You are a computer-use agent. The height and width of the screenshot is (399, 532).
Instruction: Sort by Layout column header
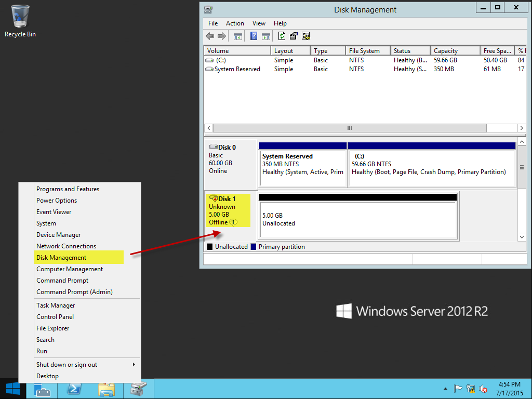[x=290, y=50]
